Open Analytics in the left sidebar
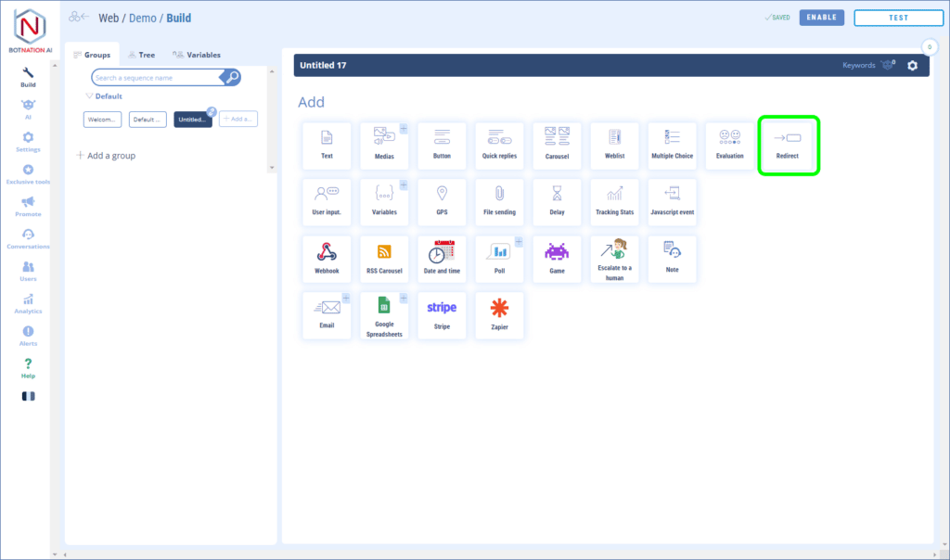This screenshot has height=560, width=950. 29,304
